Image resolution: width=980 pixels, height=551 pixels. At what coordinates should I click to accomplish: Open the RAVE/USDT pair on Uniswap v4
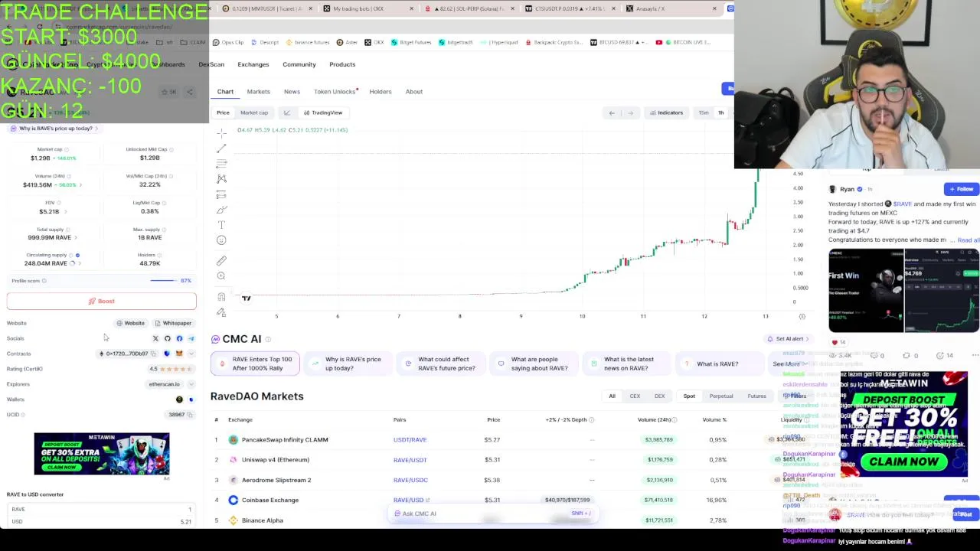point(410,460)
